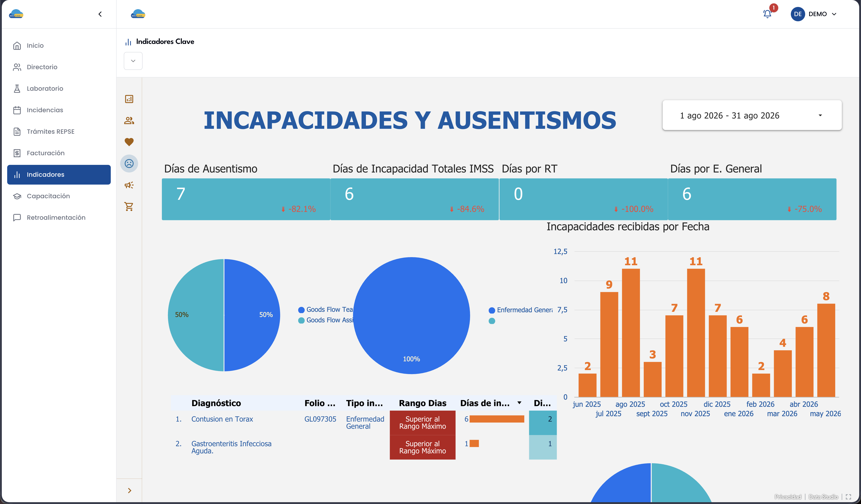The width and height of the screenshot is (861, 504).
Task: Toggle fullscreen report view icon
Action: [848, 497]
